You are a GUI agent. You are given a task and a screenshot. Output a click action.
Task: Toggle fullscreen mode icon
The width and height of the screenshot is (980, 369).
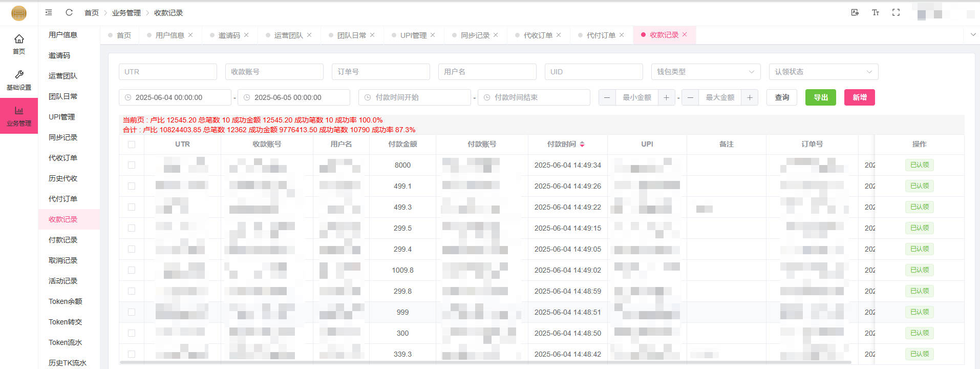click(896, 12)
